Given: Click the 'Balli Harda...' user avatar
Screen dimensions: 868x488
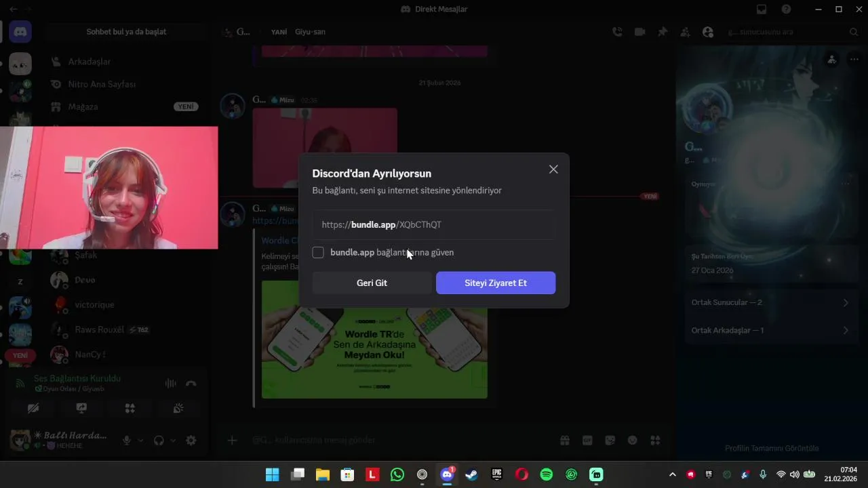Looking at the screenshot, I should (20, 440).
